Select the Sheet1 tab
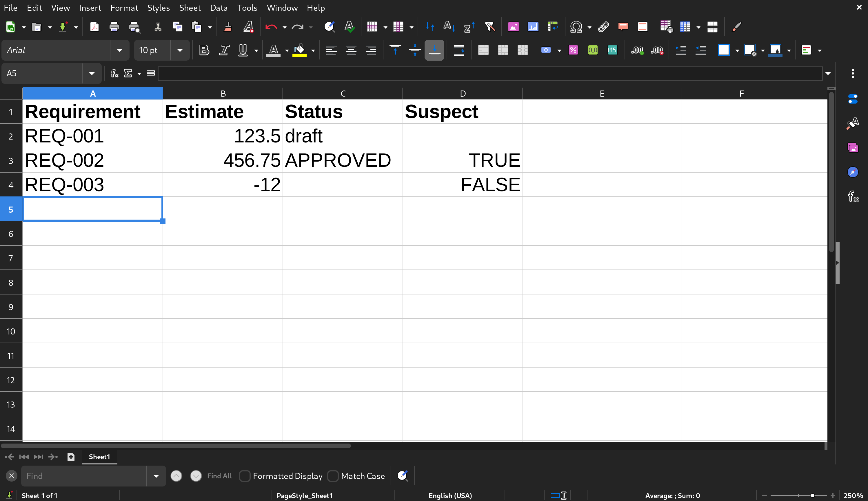 click(x=99, y=457)
